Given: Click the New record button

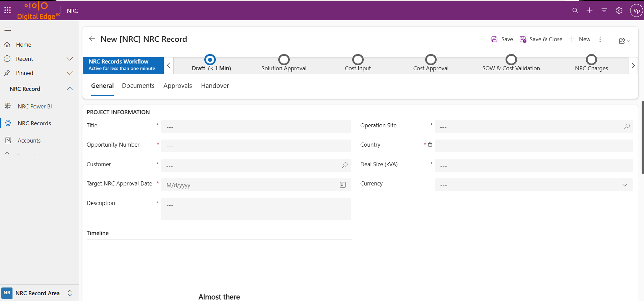Looking at the screenshot, I should (579, 39).
